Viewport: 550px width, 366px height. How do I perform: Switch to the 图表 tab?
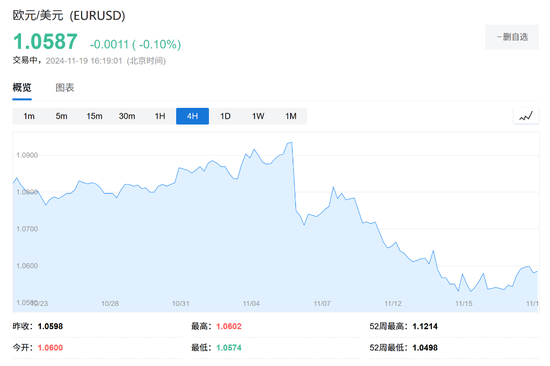point(65,87)
